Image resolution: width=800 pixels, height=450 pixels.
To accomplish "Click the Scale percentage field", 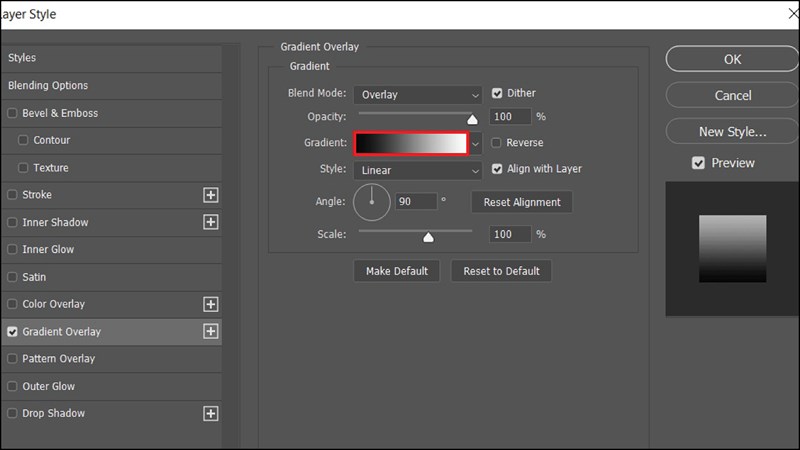I will pyautogui.click(x=510, y=234).
